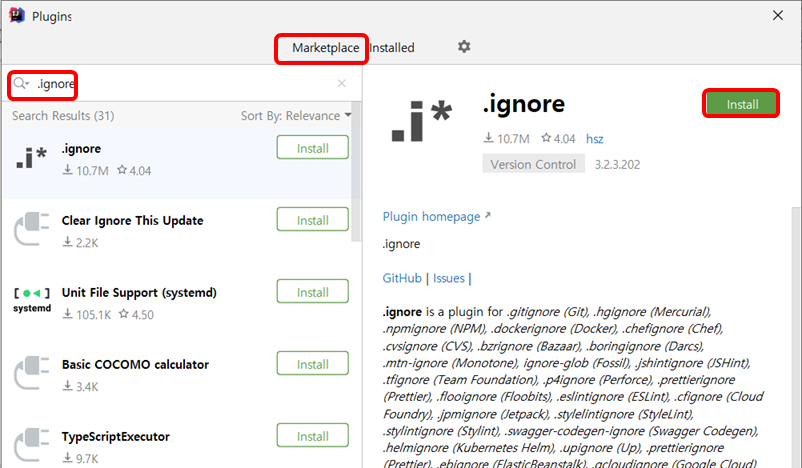
Task: Click the green Install button in details
Action: click(742, 104)
